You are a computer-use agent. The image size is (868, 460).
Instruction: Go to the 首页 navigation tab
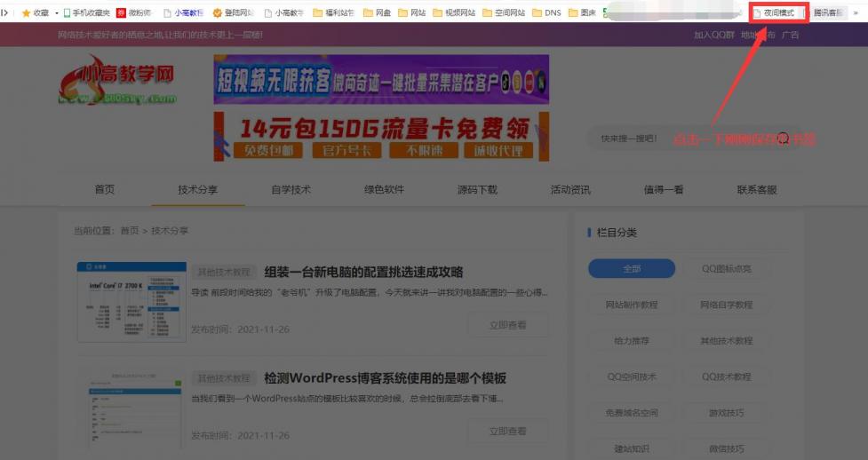pos(105,190)
